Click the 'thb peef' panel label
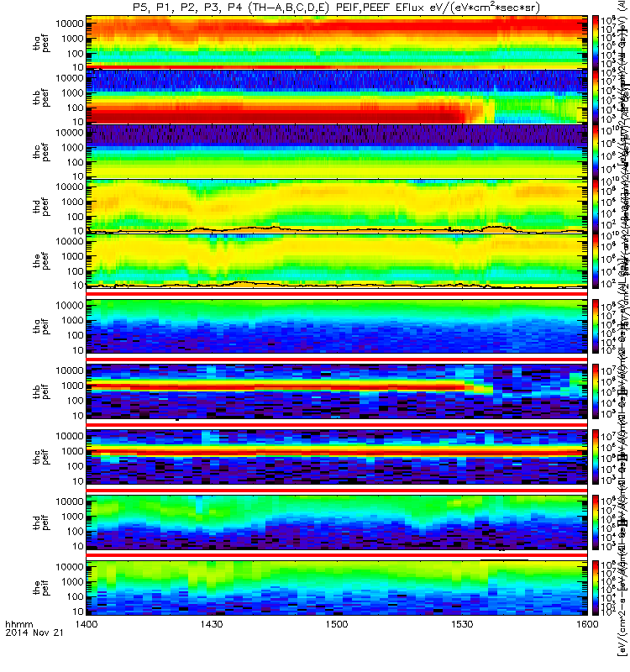Image resolution: width=630 pixels, height=672 pixels. click(x=41, y=97)
